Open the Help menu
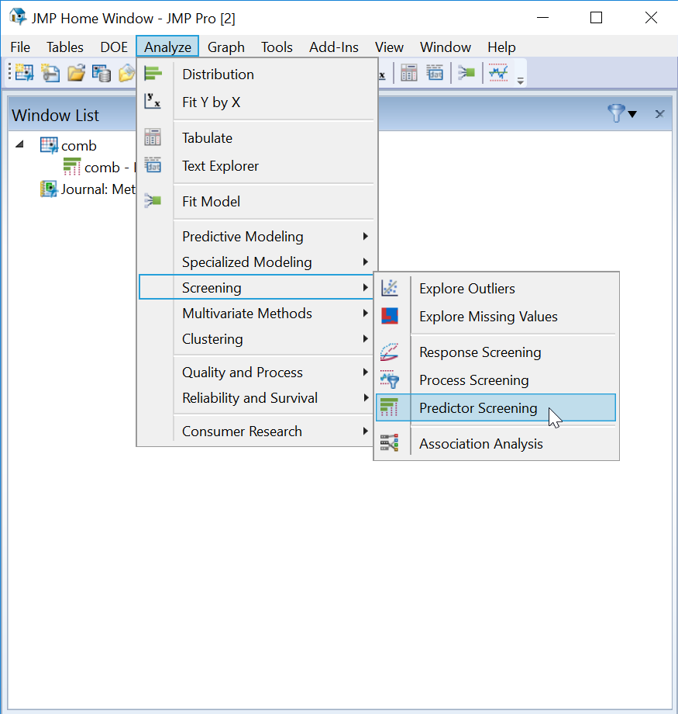Viewport: 678px width, 714px height. [x=502, y=47]
